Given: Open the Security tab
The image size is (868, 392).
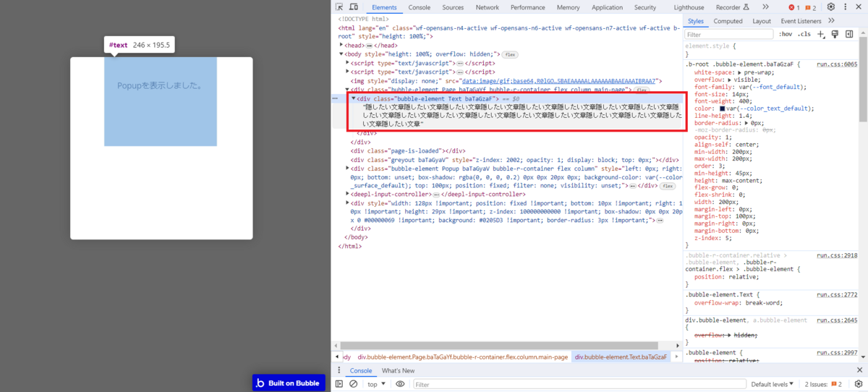Looking at the screenshot, I should pos(645,7).
